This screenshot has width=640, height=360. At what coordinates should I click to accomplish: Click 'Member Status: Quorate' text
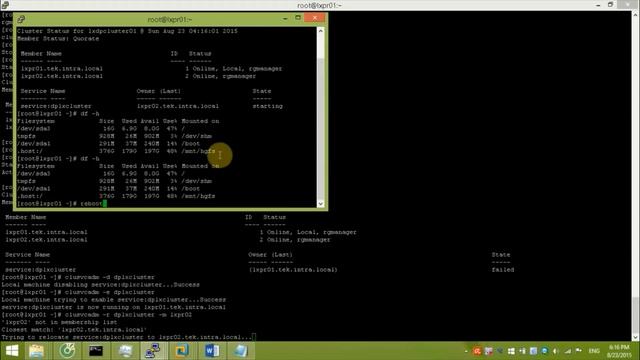(58, 38)
